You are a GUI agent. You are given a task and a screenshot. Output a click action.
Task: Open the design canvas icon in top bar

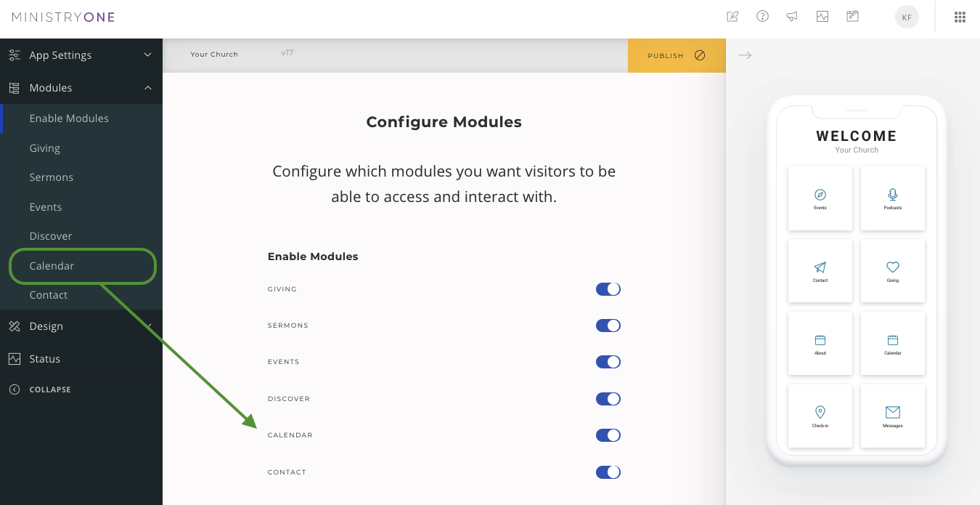pyautogui.click(x=852, y=16)
